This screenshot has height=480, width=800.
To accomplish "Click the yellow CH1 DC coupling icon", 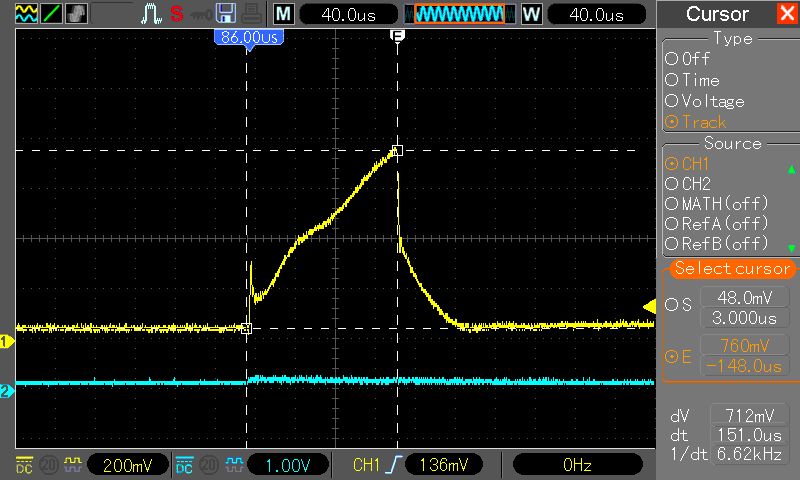I will coord(23,465).
